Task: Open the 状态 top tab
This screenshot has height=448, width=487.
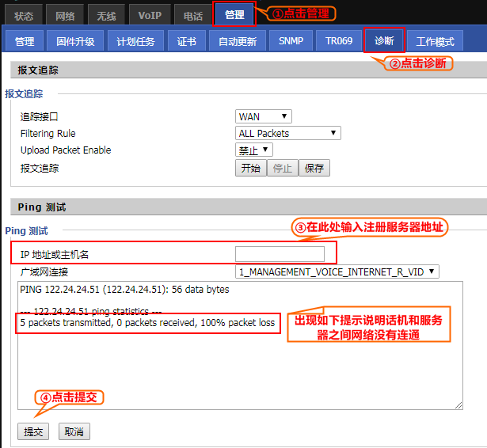Action: [x=24, y=15]
